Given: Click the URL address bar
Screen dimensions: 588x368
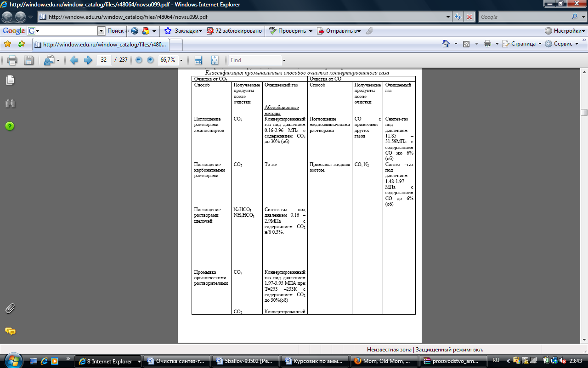Looking at the screenshot, I should pos(243,17).
